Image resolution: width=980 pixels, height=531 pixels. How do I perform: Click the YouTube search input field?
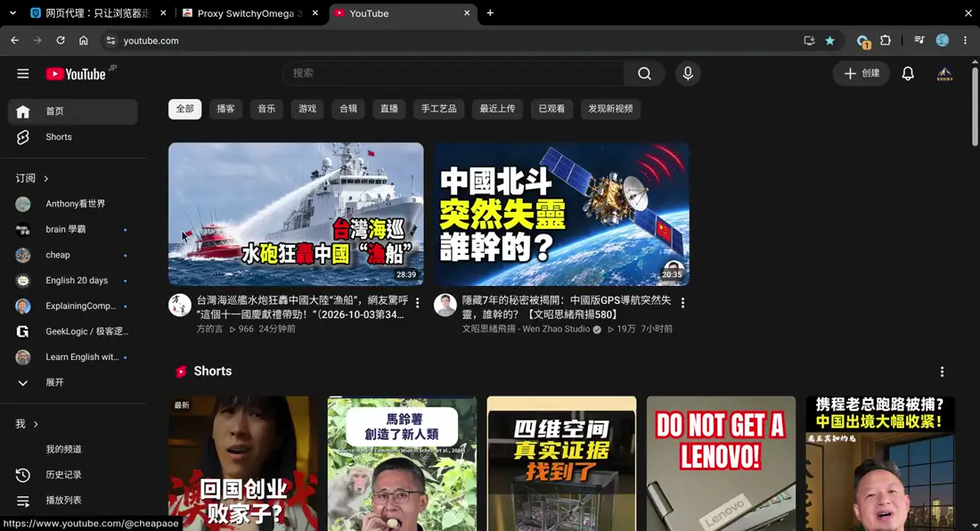(x=453, y=74)
